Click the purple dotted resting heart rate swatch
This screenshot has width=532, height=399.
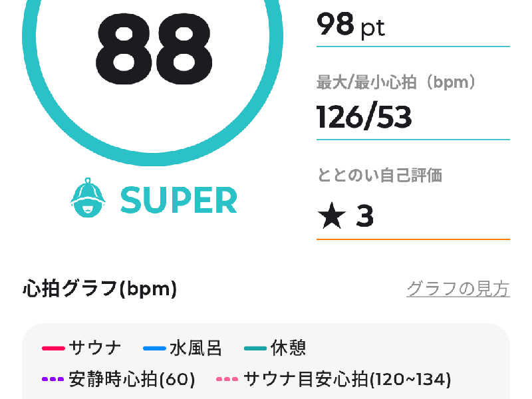point(53,380)
